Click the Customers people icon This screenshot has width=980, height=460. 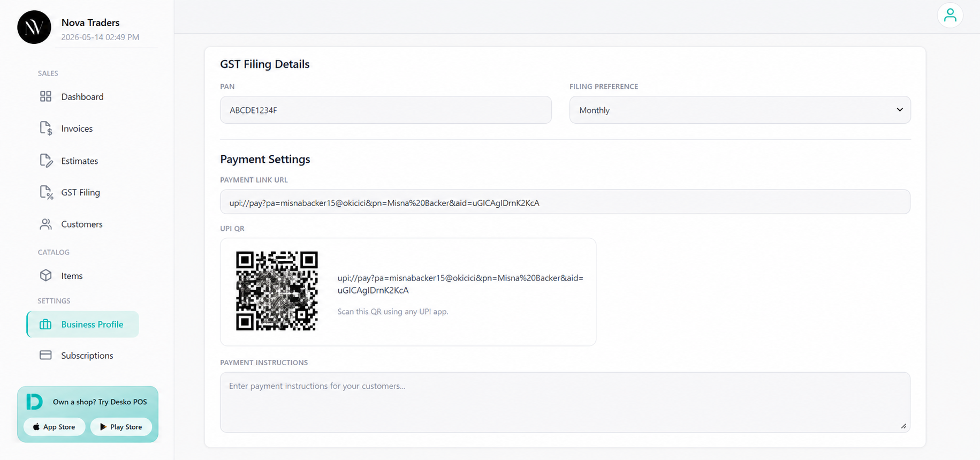[45, 224]
